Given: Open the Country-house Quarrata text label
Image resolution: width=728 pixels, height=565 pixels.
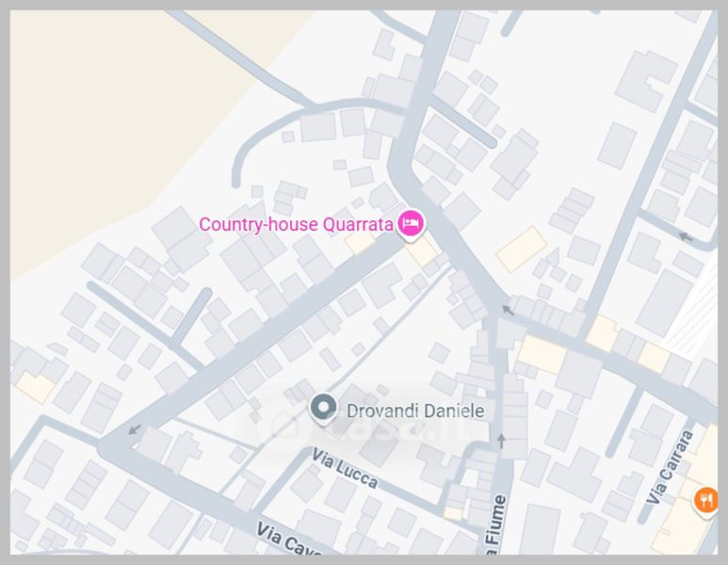Looking at the screenshot, I should 297,224.
